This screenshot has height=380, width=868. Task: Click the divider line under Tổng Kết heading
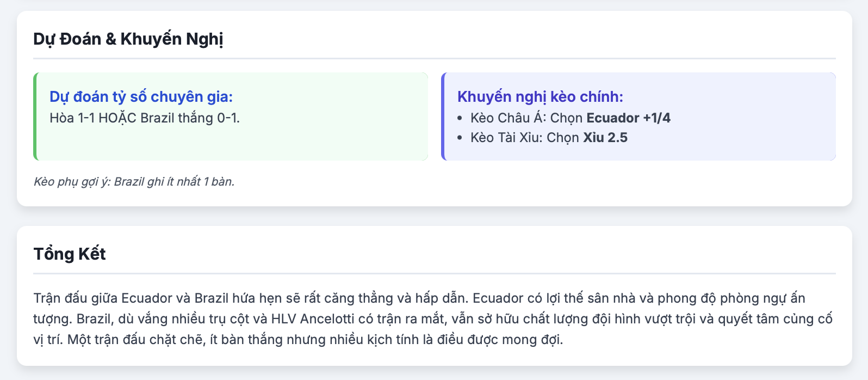(435, 273)
